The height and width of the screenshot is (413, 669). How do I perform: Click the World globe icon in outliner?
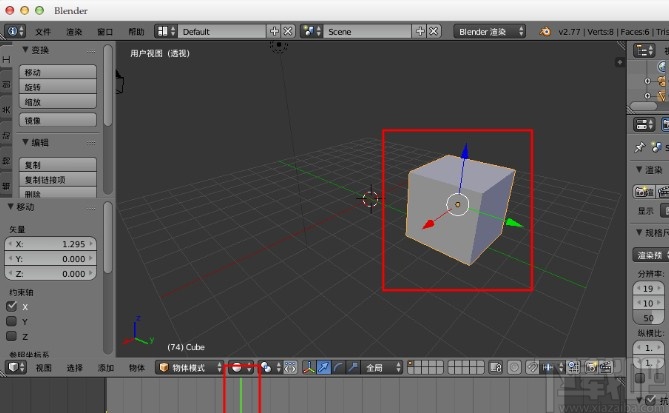pyautogui.click(x=663, y=66)
